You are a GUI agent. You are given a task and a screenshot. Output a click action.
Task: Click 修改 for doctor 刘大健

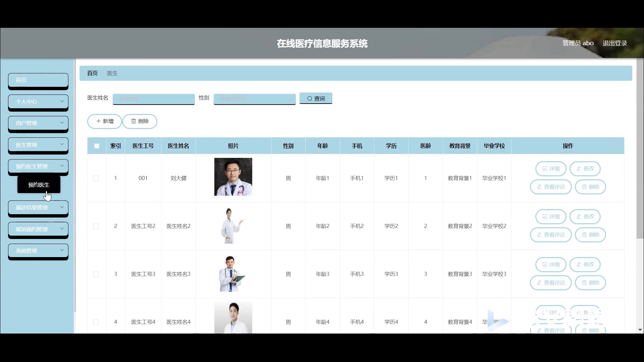click(585, 169)
